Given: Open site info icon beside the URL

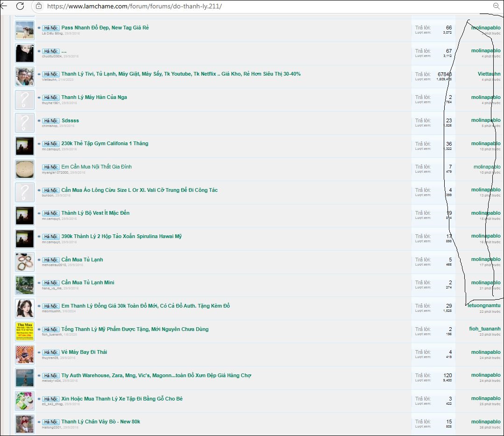Looking at the screenshot, I should (x=39, y=7).
